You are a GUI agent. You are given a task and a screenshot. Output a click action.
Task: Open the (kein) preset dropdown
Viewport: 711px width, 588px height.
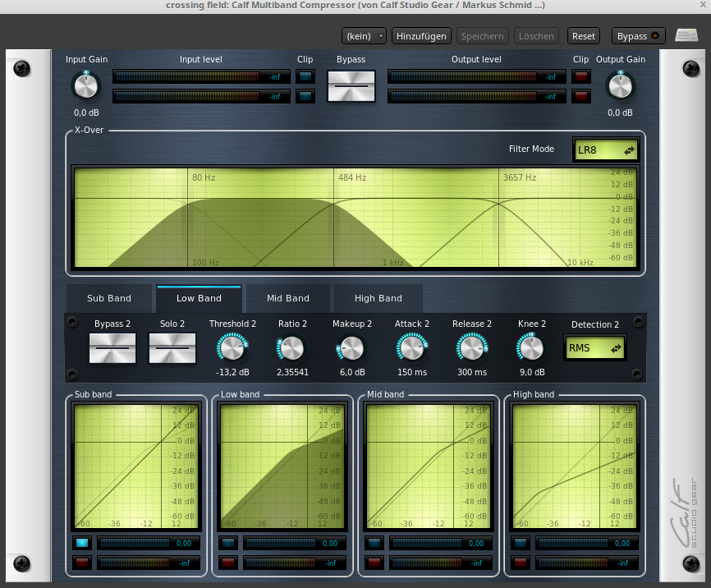364,36
